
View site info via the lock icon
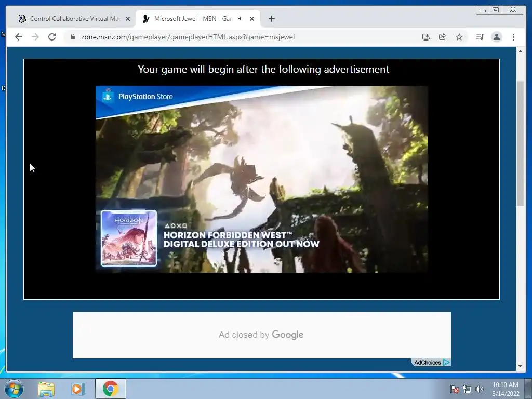[x=73, y=37]
